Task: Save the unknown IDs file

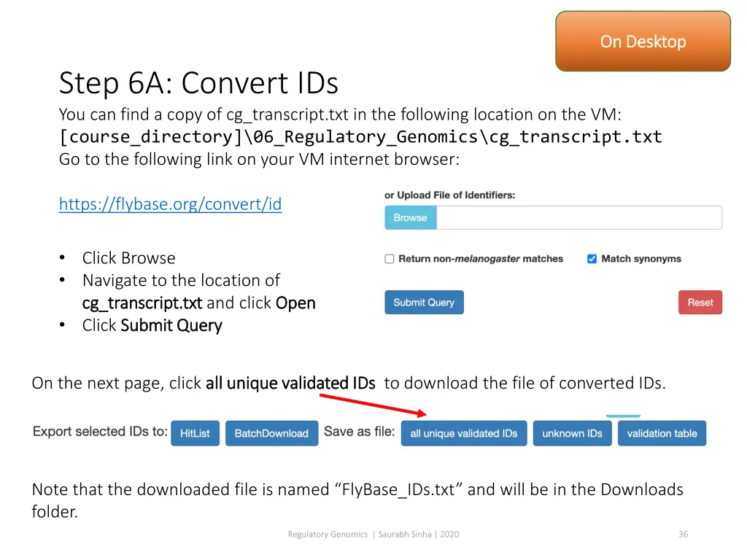Action: (572, 433)
